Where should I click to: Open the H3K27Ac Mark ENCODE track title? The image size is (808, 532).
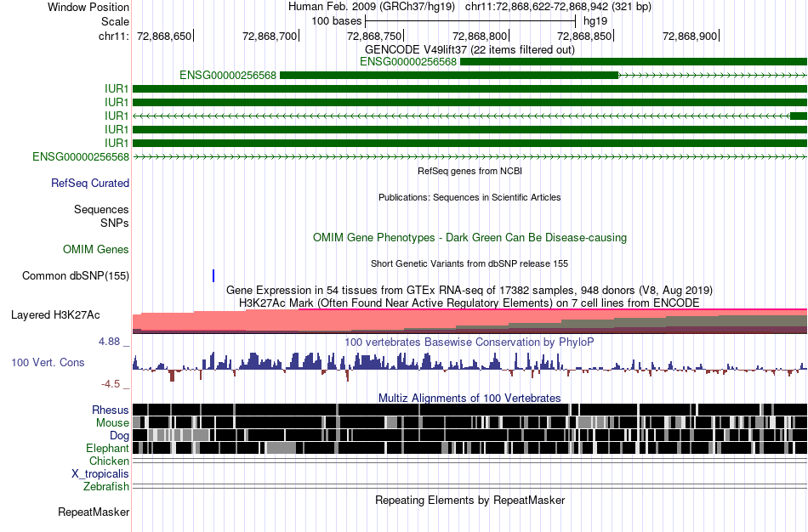click(x=469, y=303)
